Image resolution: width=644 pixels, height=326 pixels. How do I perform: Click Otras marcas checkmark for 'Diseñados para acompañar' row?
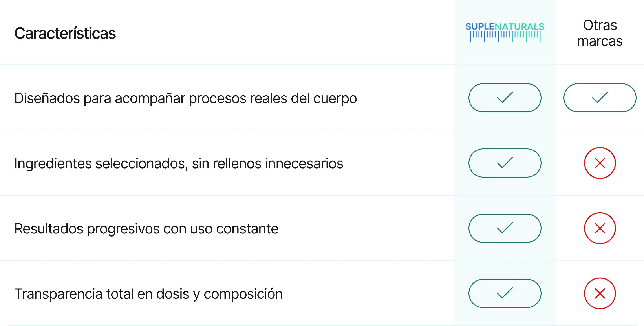(x=600, y=98)
